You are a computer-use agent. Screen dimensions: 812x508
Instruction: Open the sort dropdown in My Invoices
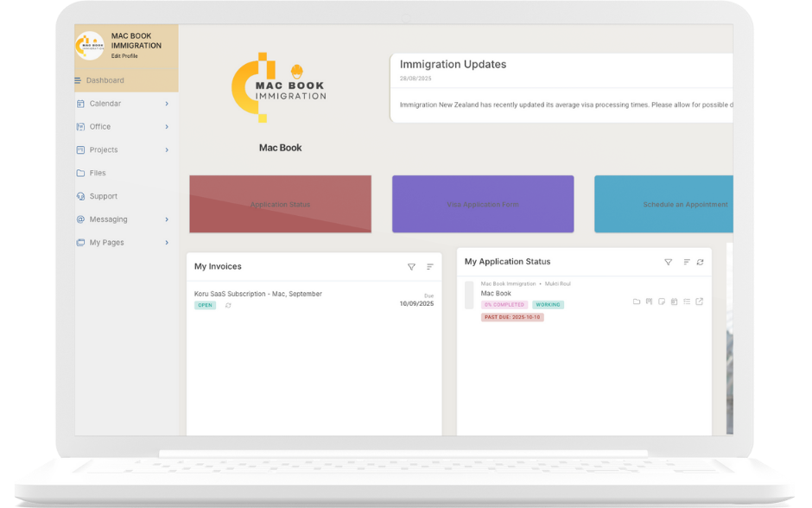pyautogui.click(x=429, y=267)
